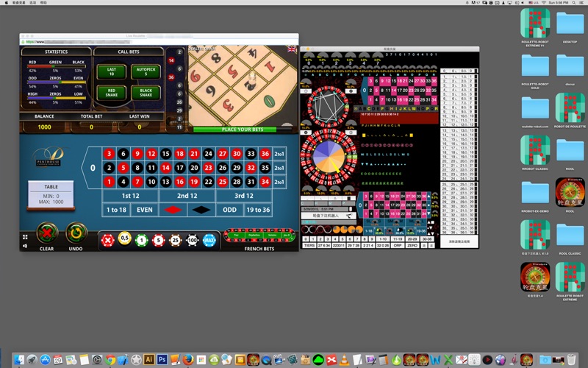This screenshot has height=368, width=588.
Task: Select the green 1 chip
Action: 141,240
